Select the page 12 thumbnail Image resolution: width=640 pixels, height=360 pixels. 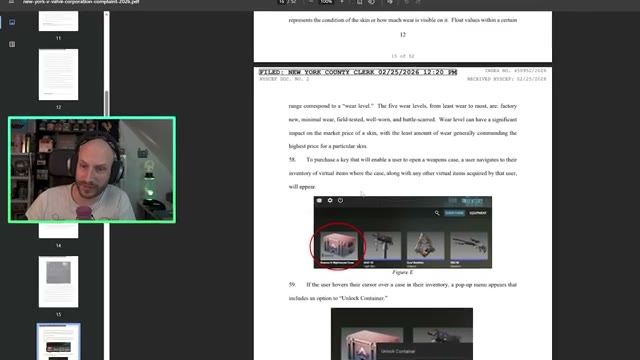point(58,74)
